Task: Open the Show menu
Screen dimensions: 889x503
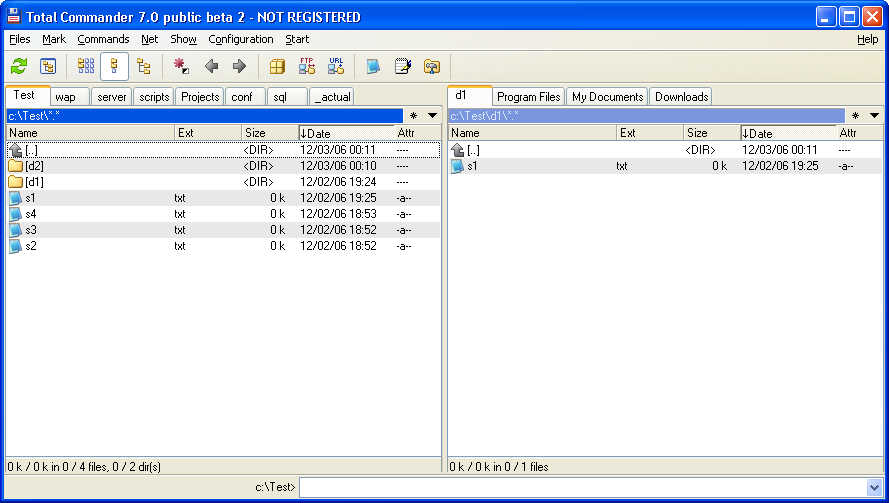Action: click(x=183, y=39)
